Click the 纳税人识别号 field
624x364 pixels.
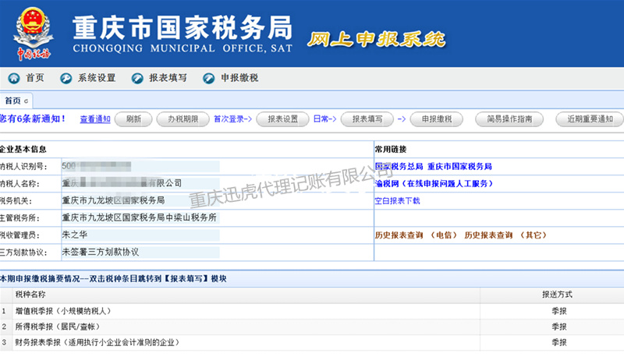click(x=140, y=166)
